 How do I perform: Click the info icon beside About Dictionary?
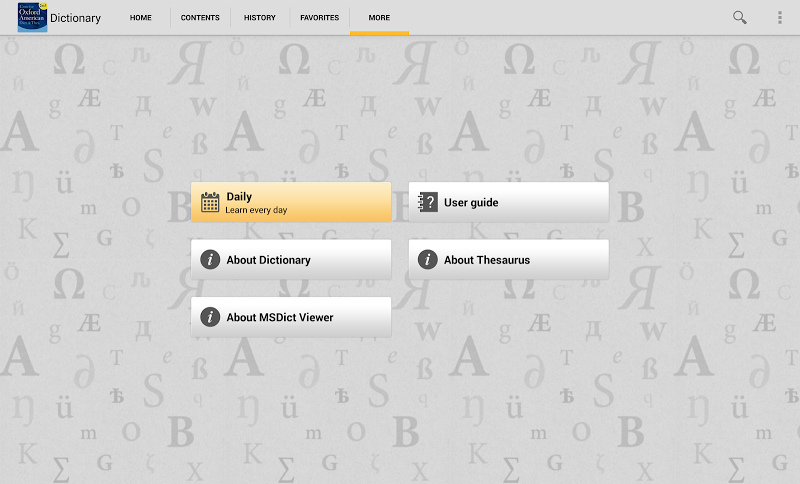[x=210, y=260]
